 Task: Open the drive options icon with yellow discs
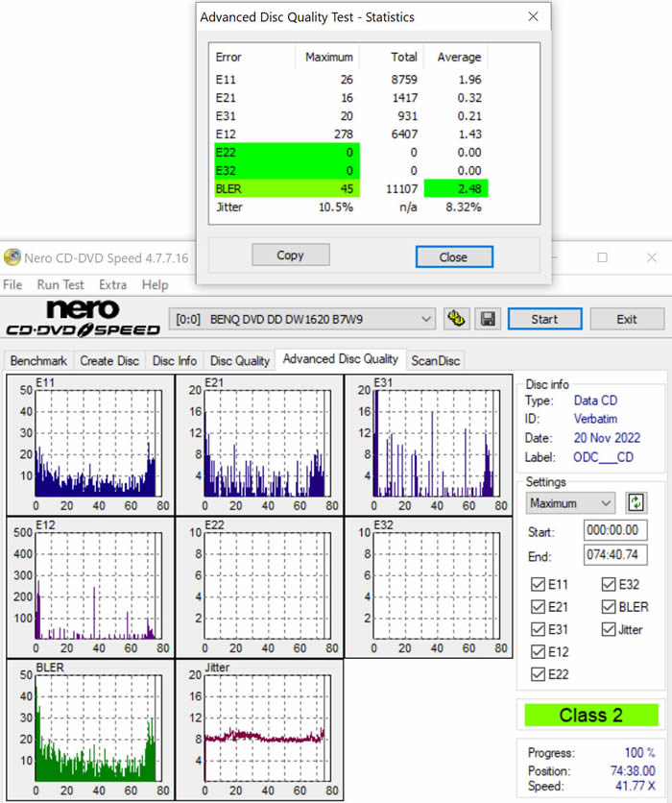click(456, 319)
